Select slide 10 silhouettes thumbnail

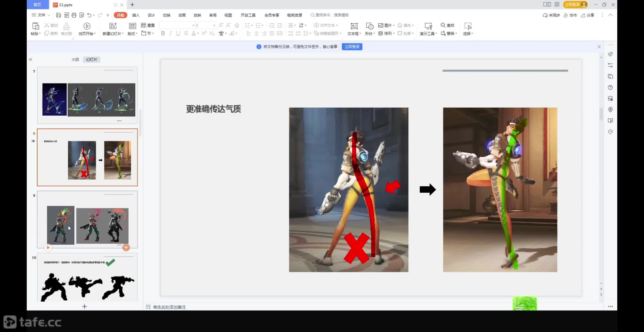point(87,277)
